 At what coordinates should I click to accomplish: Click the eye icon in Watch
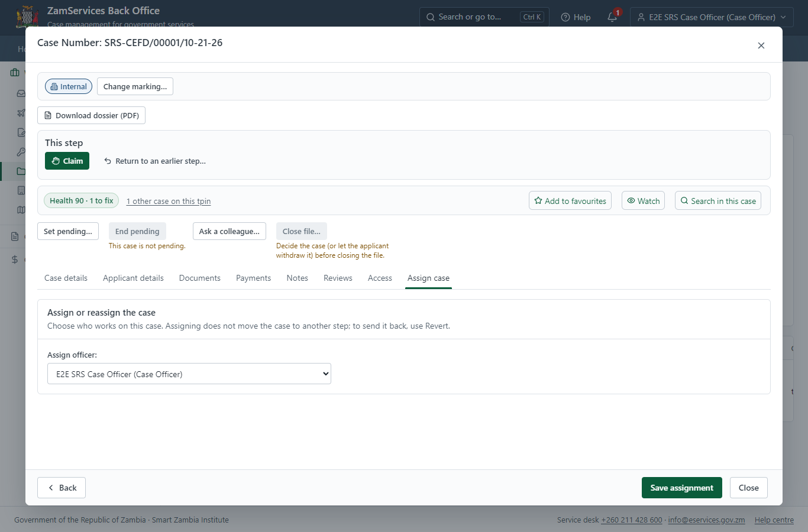tap(631, 201)
